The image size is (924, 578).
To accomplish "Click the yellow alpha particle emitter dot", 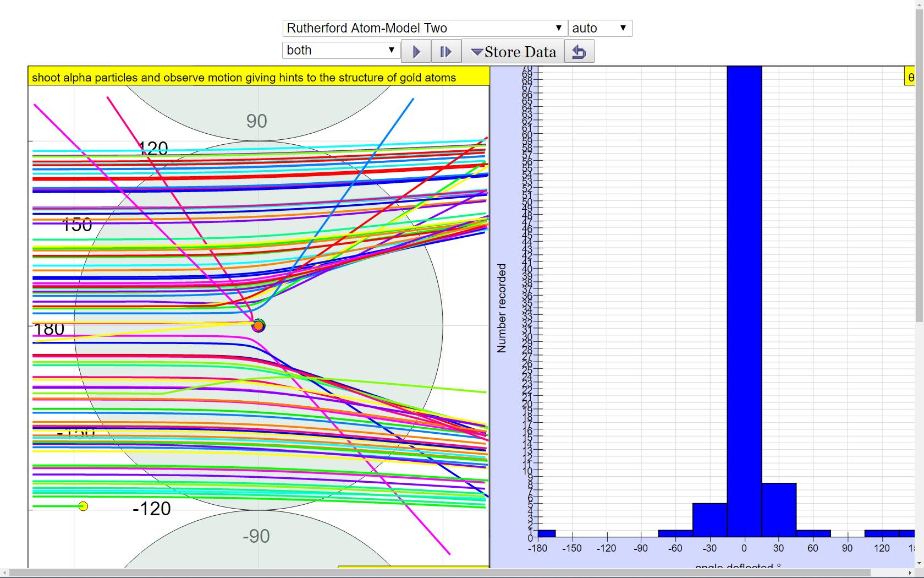I will (x=83, y=506).
